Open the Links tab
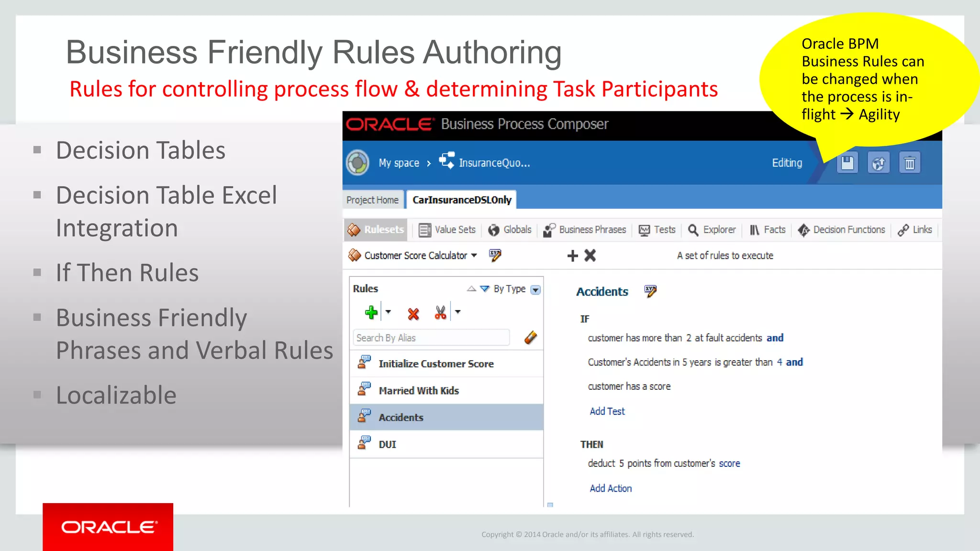Viewport: 980px width, 551px height. (x=915, y=230)
